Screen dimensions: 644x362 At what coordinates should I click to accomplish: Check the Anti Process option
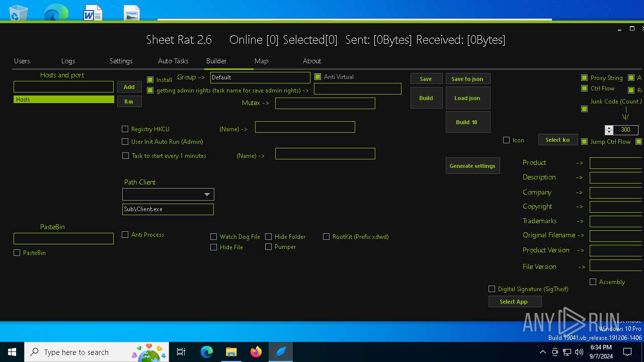[125, 235]
